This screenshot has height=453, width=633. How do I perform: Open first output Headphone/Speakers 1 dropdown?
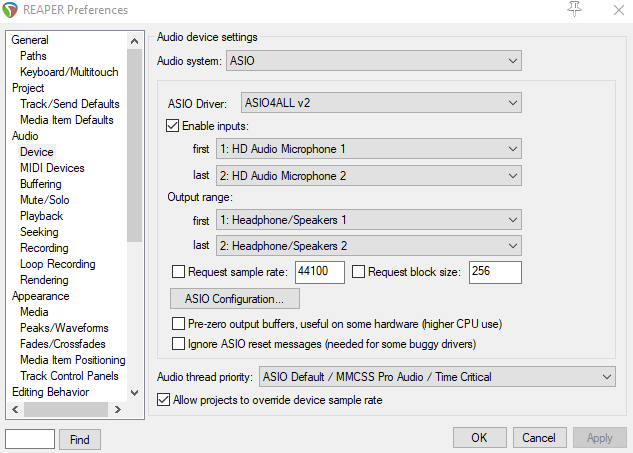pyautogui.click(x=369, y=220)
